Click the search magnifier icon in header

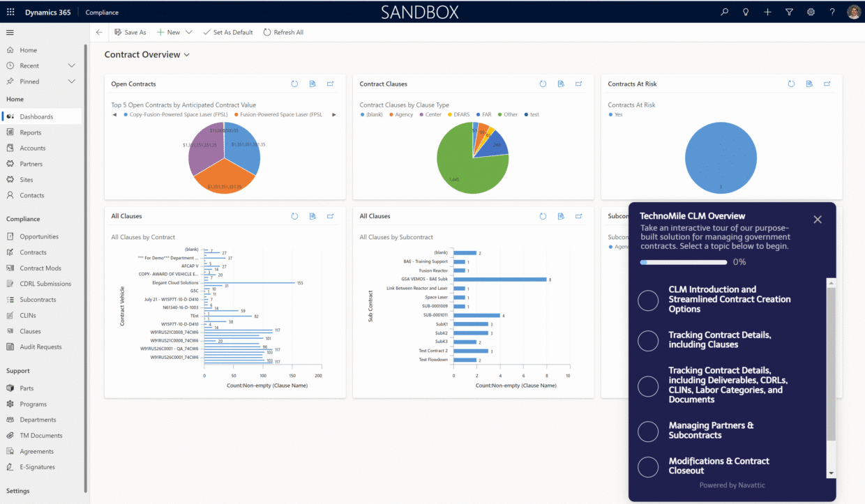click(x=725, y=12)
